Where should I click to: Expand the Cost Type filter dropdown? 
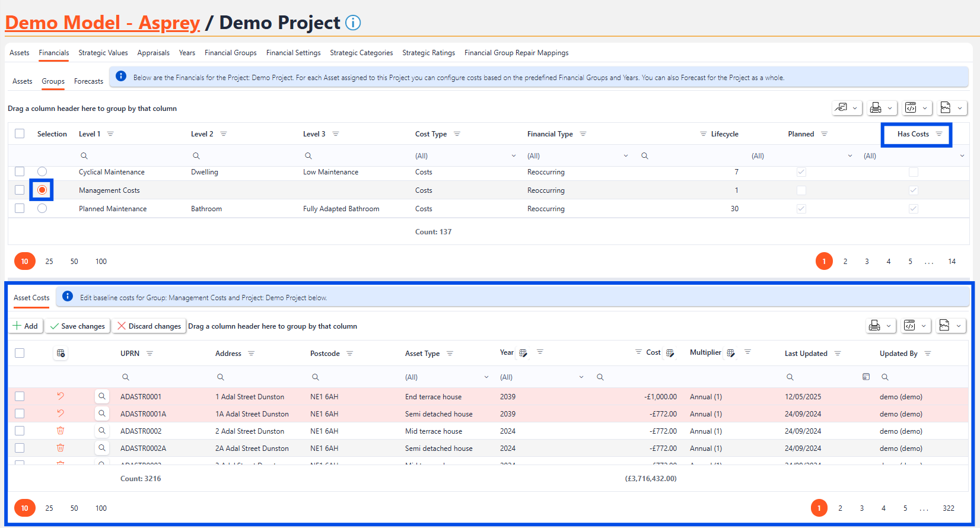(x=513, y=156)
